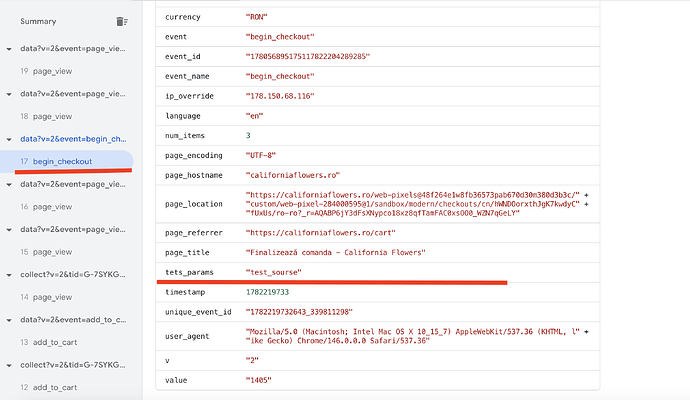The height and width of the screenshot is (400, 690).
Task: Click the currency value "RON"
Action: tap(256, 17)
